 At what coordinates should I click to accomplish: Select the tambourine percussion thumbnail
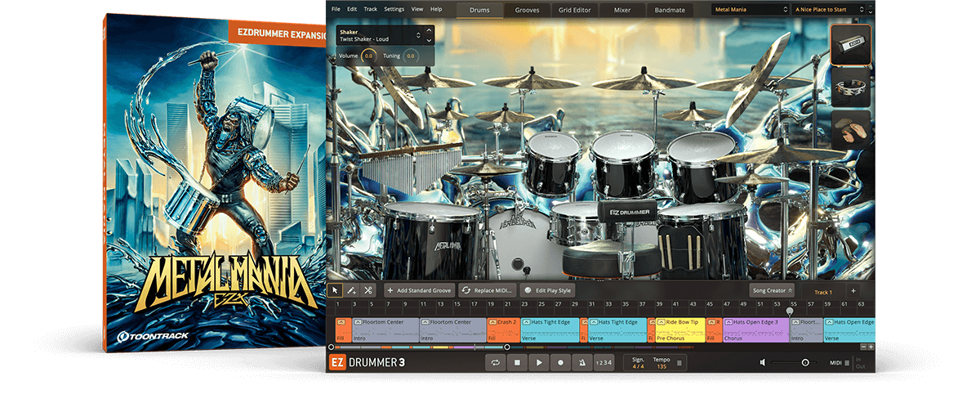click(850, 87)
